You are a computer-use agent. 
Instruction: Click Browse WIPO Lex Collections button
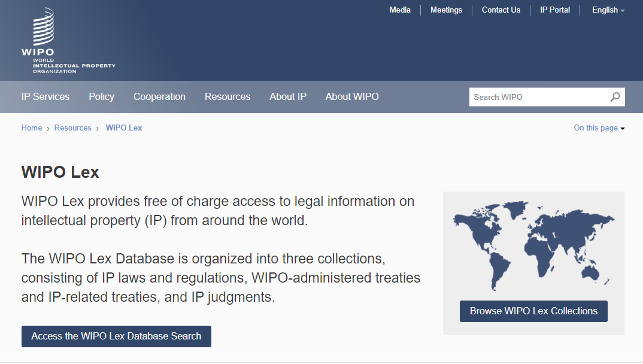(x=533, y=311)
